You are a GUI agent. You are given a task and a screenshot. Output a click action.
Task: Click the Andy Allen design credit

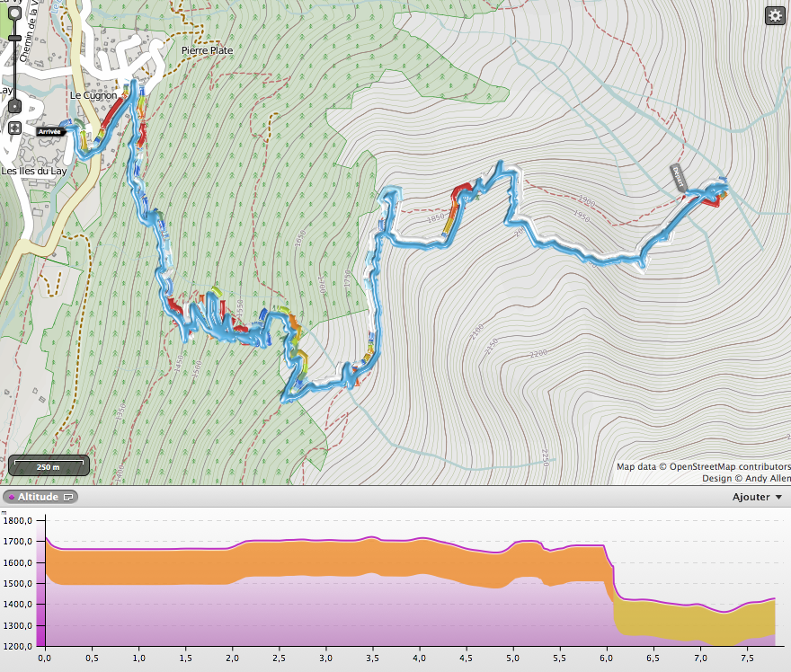(763, 478)
